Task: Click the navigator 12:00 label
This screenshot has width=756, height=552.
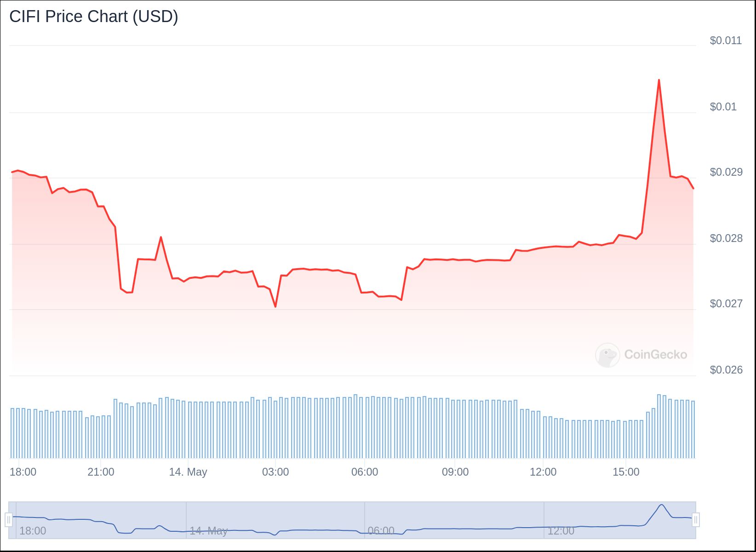Action: [561, 531]
